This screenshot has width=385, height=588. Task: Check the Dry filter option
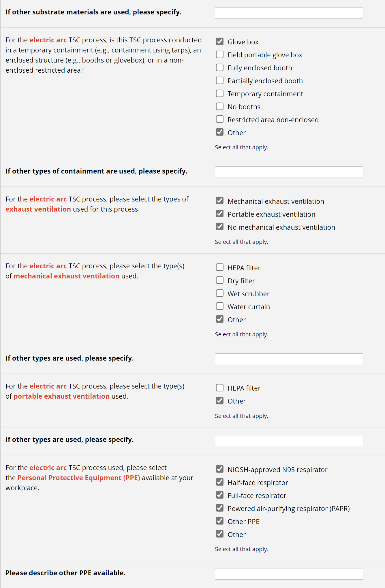click(x=220, y=280)
